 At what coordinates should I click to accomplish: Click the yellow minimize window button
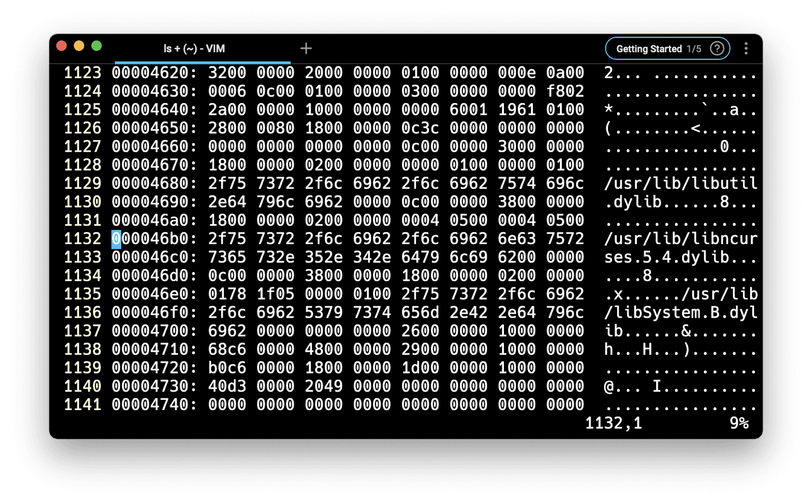click(x=79, y=46)
